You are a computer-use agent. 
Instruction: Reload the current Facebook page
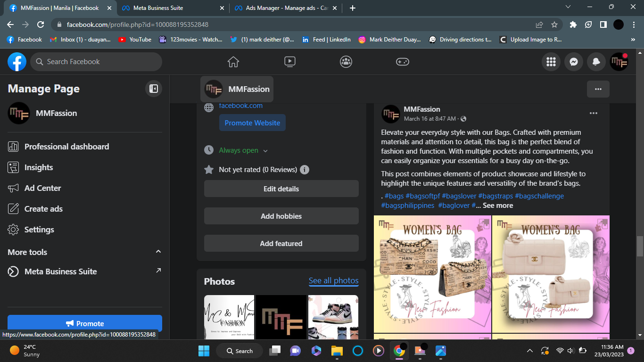coord(41,25)
